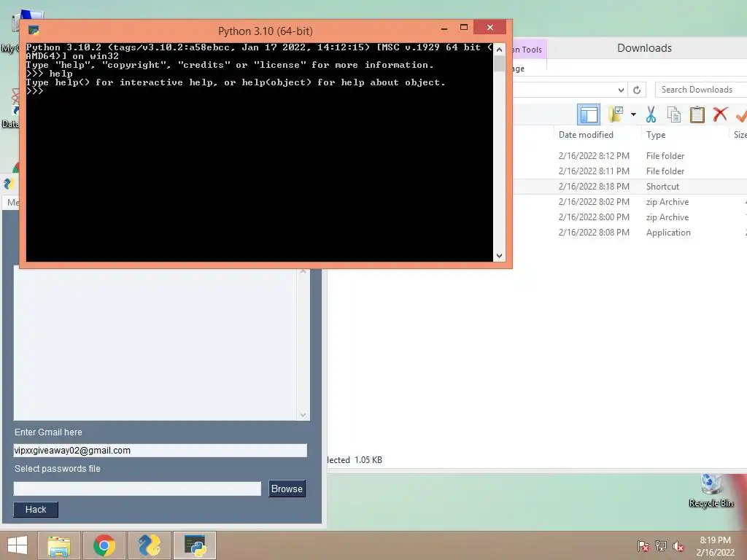The width and height of the screenshot is (747, 560).
Task: Sort by Date modified column header
Action: pos(586,135)
